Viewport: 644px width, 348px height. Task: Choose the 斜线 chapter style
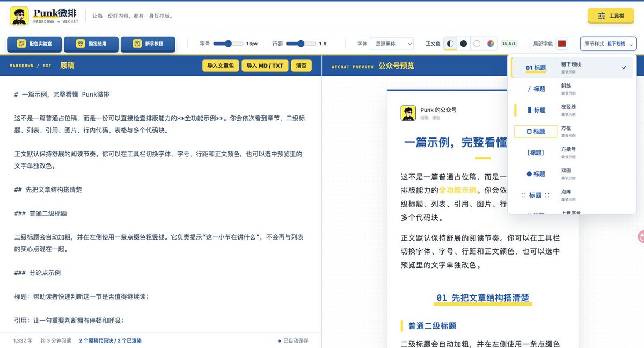[x=572, y=89]
